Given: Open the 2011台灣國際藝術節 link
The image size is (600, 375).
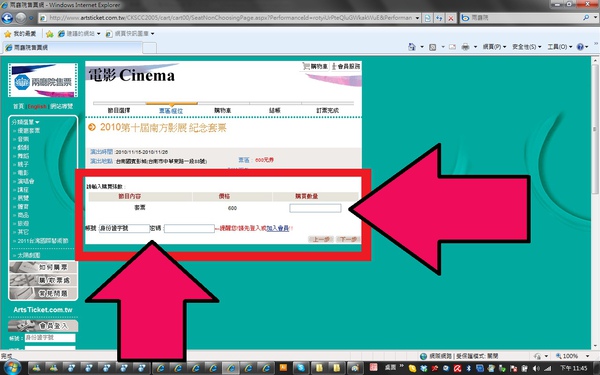Looking at the screenshot, I should tap(43, 241).
